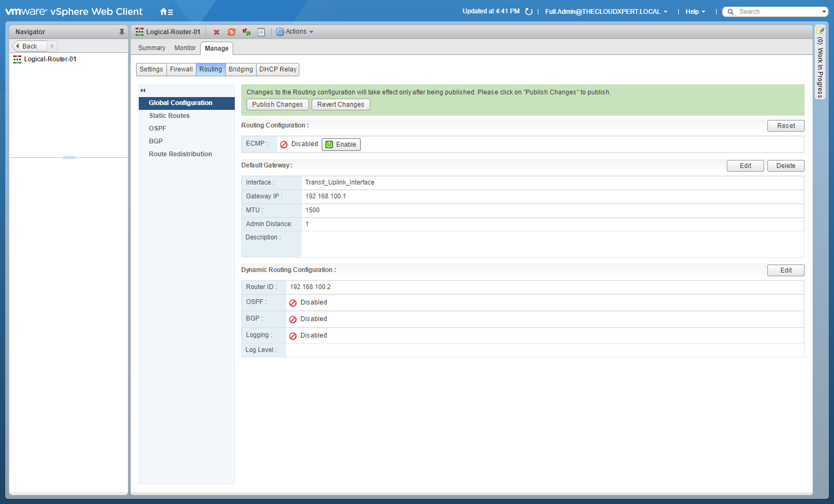The image size is (834, 504).
Task: Click into the Search field
Action: (x=776, y=12)
